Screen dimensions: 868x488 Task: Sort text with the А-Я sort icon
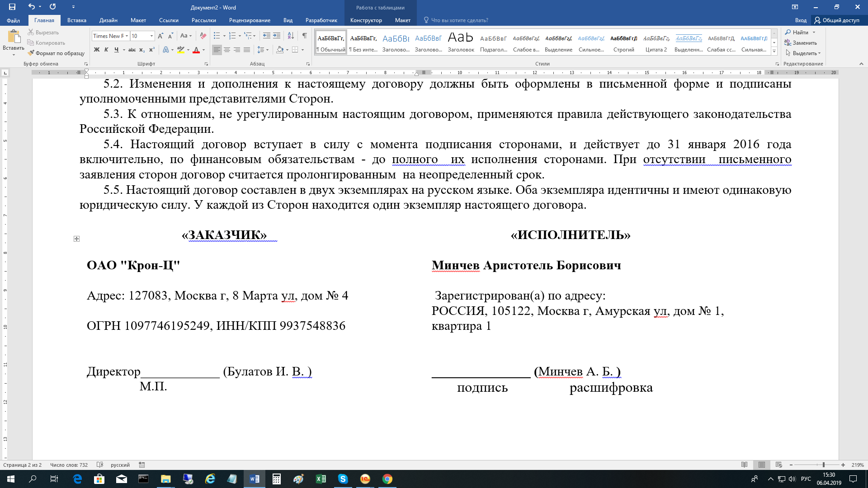[x=291, y=36]
